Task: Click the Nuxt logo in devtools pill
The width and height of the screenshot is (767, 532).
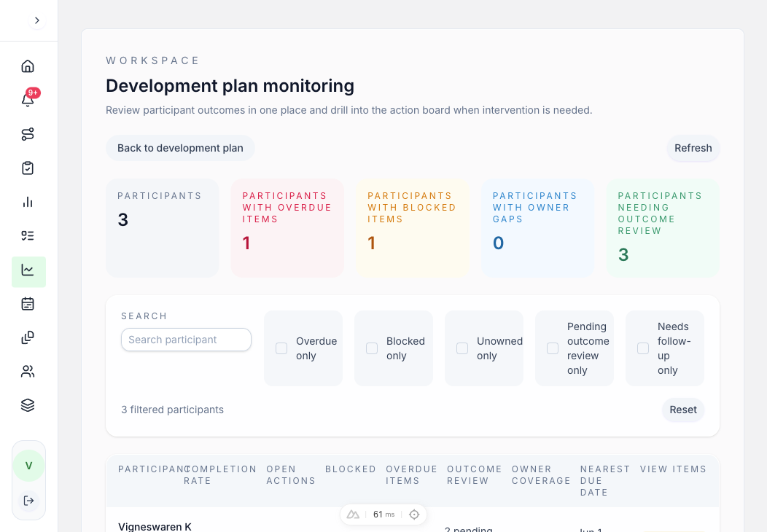Action: 353,515
